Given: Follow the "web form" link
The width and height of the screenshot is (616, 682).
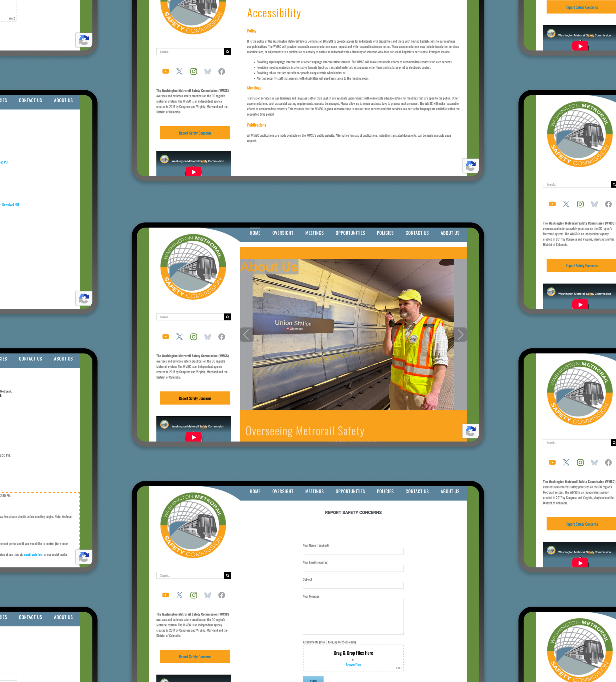Looking at the screenshot, I should (x=38, y=555).
